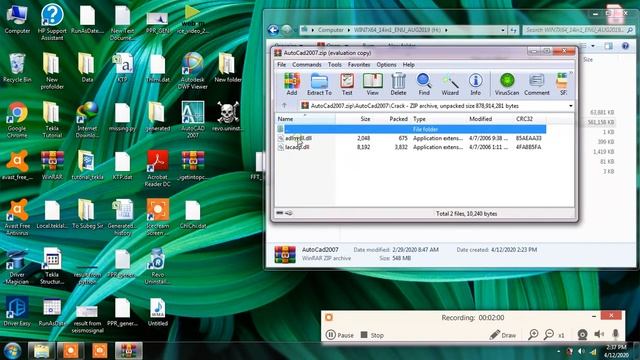Select the Google Chrome desktop icon
640x360 pixels.
(17, 120)
